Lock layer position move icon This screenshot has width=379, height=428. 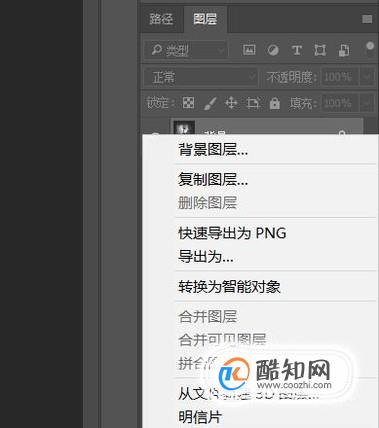pos(231,103)
